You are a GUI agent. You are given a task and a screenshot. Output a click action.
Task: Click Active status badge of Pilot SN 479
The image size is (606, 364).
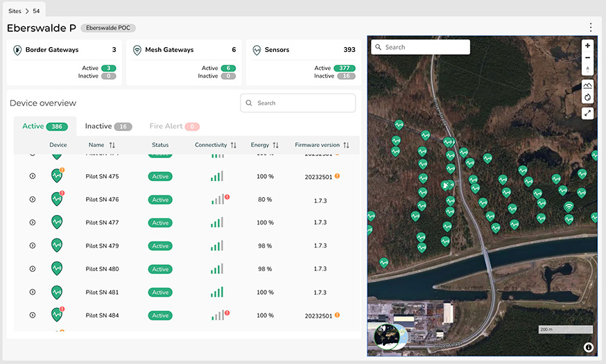[x=160, y=245]
